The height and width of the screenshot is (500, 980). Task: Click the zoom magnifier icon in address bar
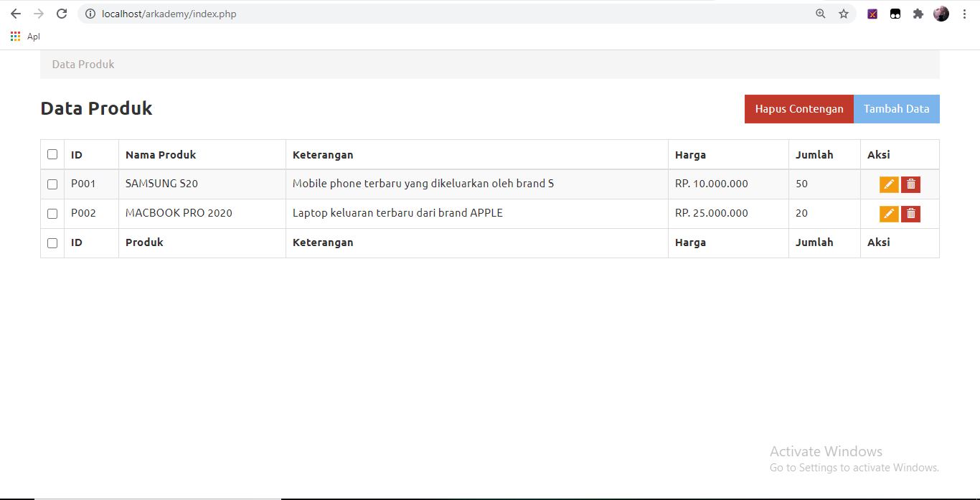coord(820,13)
